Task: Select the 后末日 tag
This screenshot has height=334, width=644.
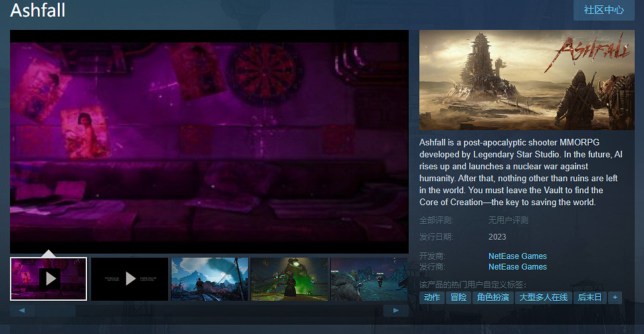Action: (590, 297)
